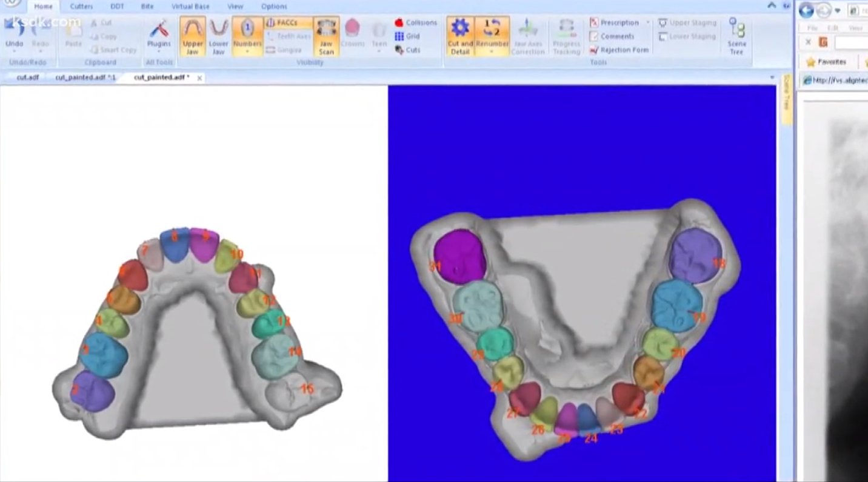Open the browser Edit menu

click(832, 28)
